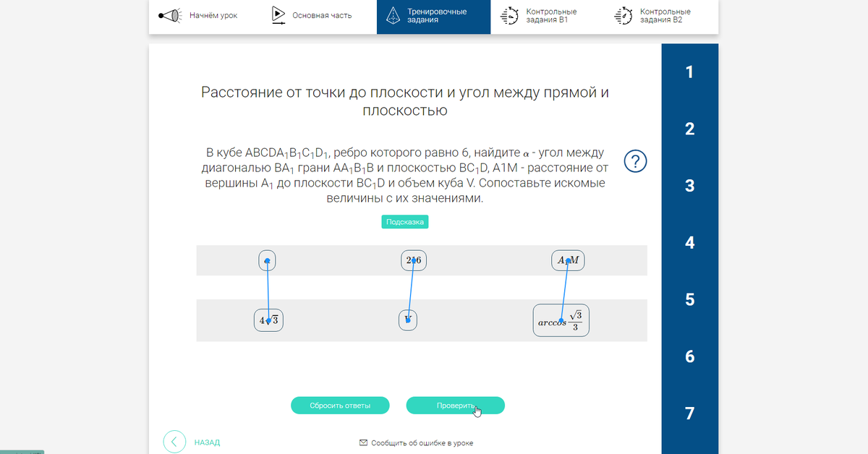Go to exercise number 4
The image size is (868, 454).
tap(689, 243)
